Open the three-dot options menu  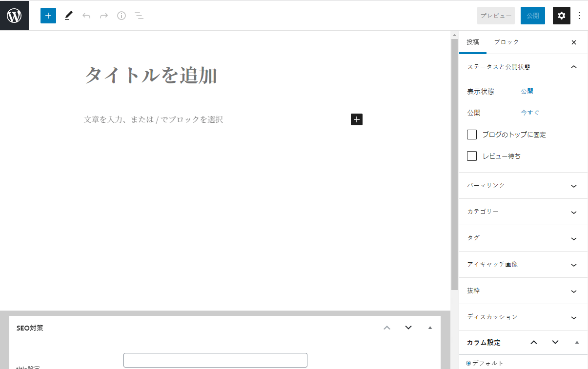pyautogui.click(x=579, y=15)
